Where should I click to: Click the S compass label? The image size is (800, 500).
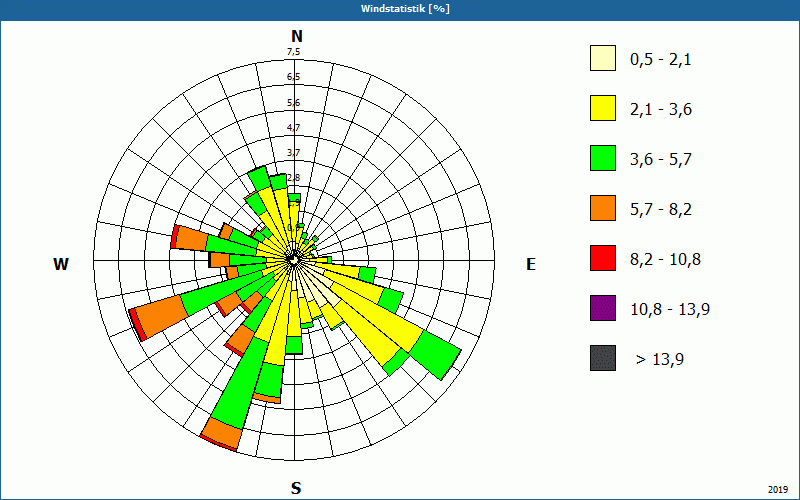coord(296,488)
